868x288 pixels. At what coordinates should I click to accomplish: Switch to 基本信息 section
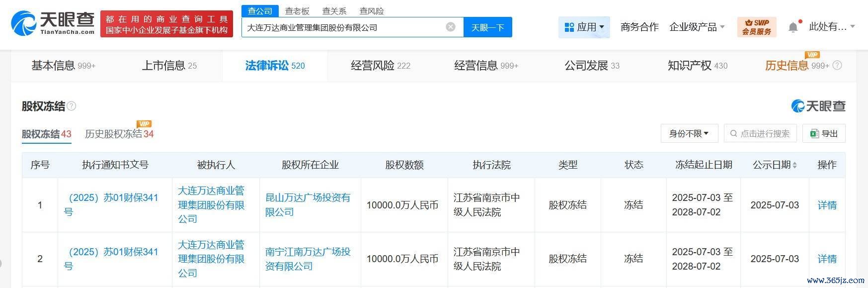point(63,65)
